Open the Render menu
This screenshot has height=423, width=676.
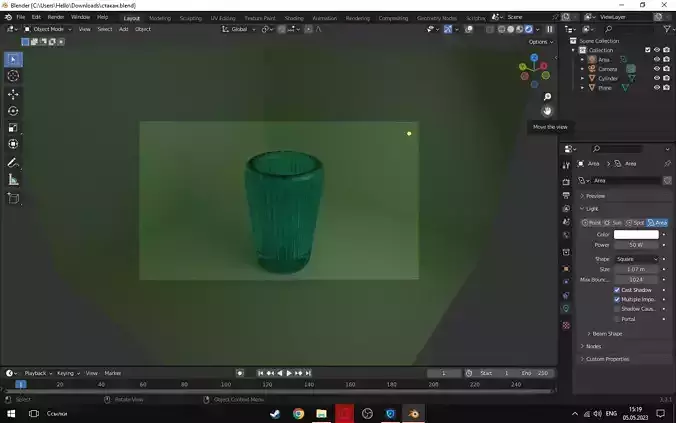56,17
